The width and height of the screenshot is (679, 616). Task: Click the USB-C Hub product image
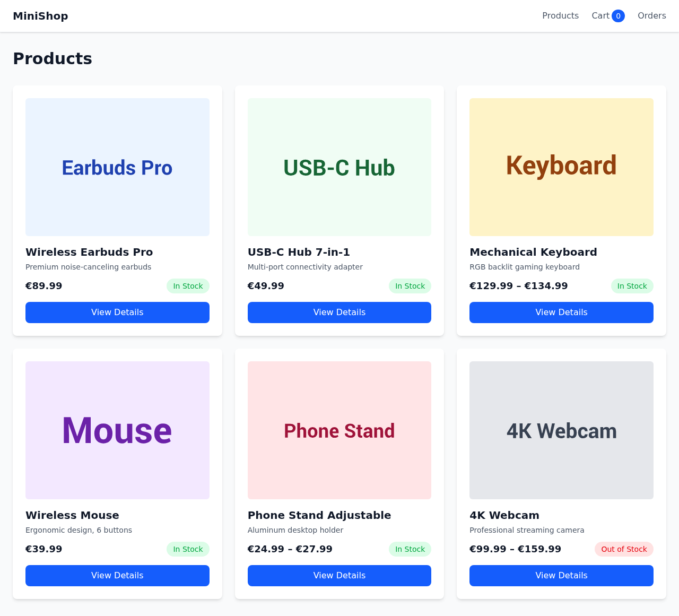(x=339, y=167)
